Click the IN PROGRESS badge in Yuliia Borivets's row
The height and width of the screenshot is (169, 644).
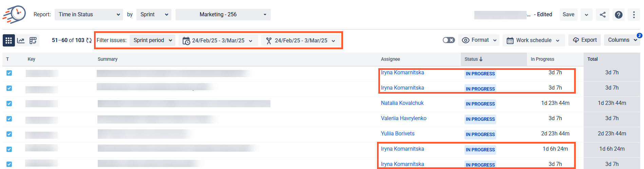(480, 134)
